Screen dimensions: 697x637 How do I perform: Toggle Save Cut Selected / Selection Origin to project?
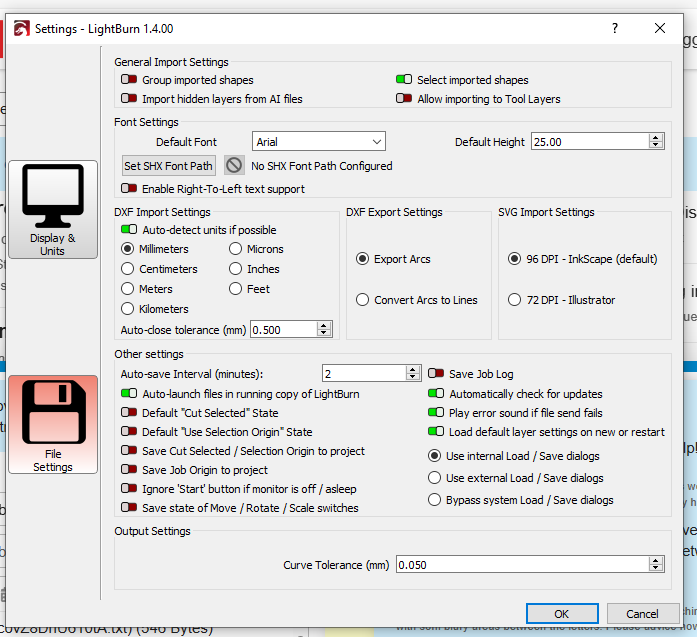coord(129,451)
